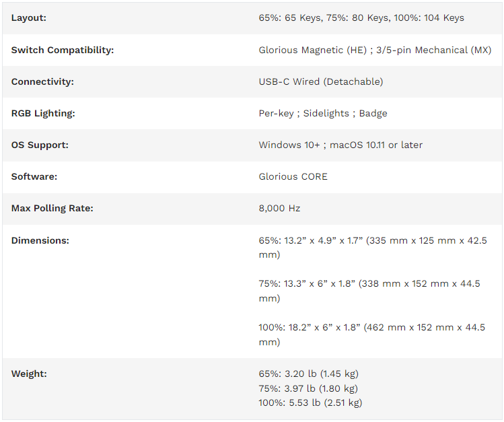Select the Per-key Sidelights Badge text
The height and width of the screenshot is (422, 504).
323,114
